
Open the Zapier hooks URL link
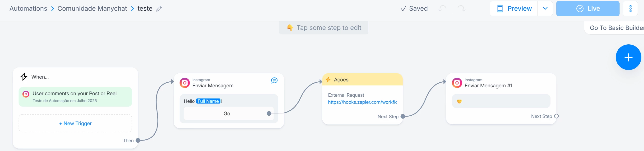362,102
